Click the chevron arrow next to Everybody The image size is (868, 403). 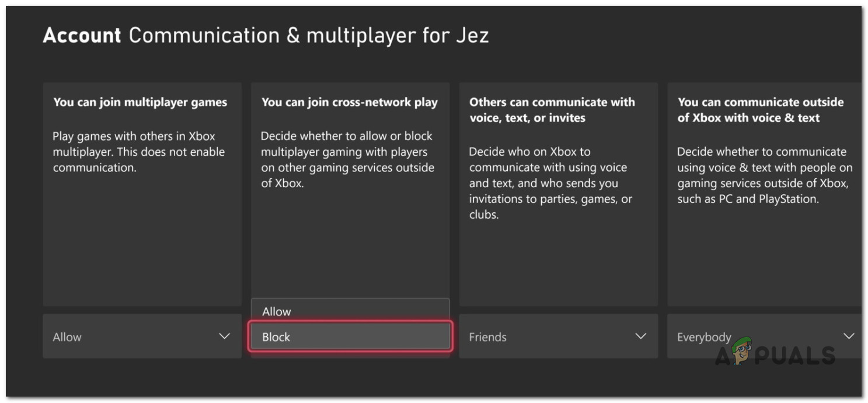pos(849,337)
